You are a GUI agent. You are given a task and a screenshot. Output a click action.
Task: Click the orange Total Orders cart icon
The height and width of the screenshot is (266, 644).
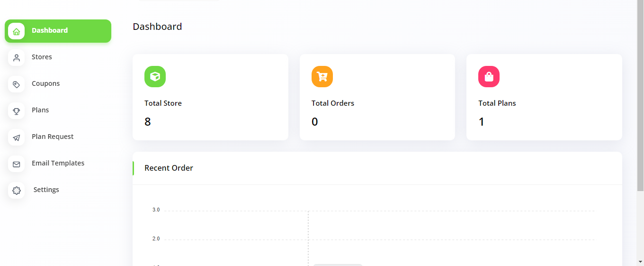point(322,76)
